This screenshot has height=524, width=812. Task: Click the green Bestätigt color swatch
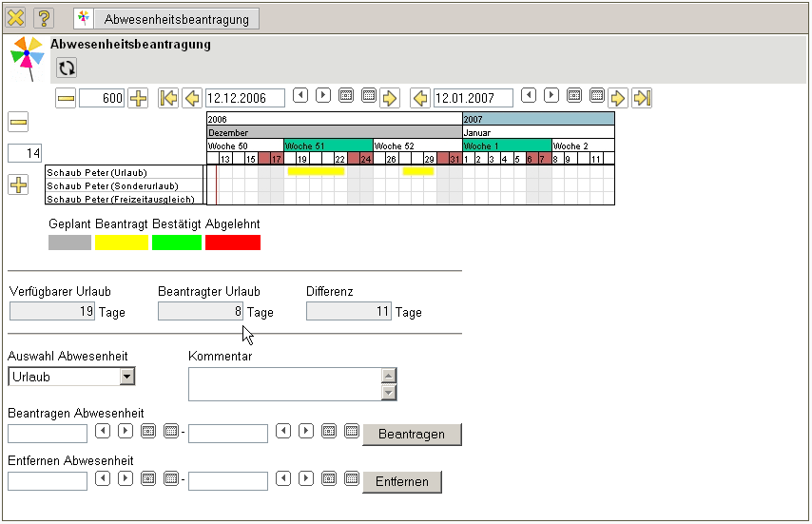point(177,243)
